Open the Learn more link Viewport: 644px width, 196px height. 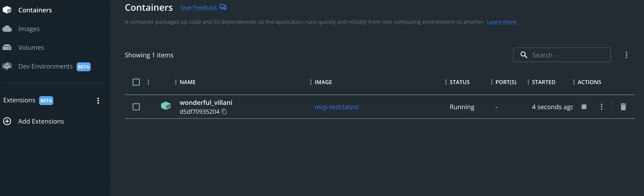coord(501,22)
